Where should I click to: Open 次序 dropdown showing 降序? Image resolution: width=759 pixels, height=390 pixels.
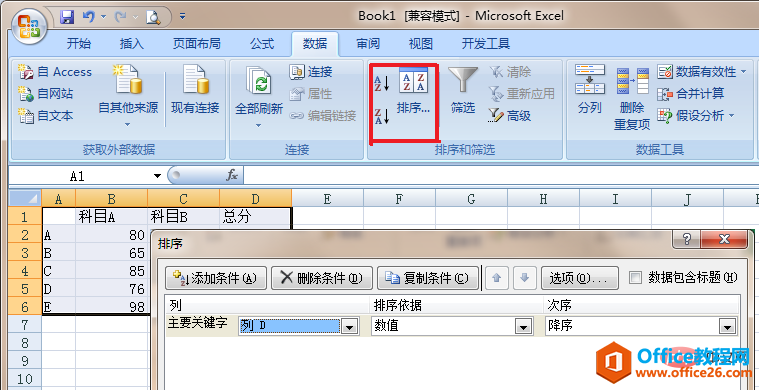pyautogui.click(x=728, y=327)
